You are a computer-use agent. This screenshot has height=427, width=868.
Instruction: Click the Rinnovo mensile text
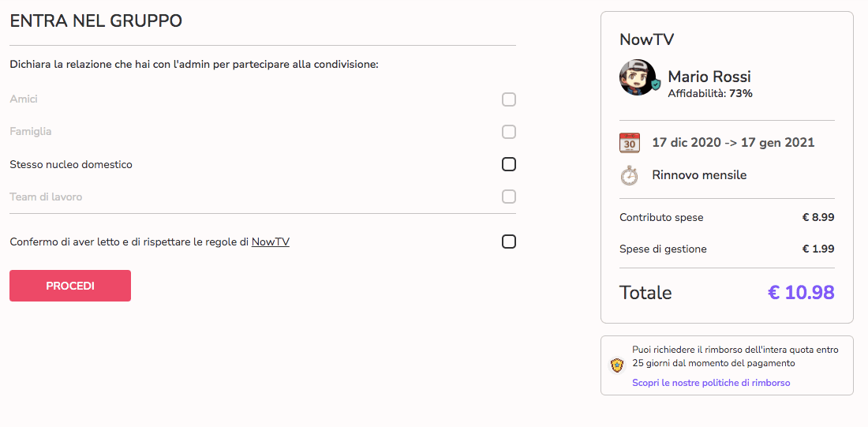(x=699, y=175)
